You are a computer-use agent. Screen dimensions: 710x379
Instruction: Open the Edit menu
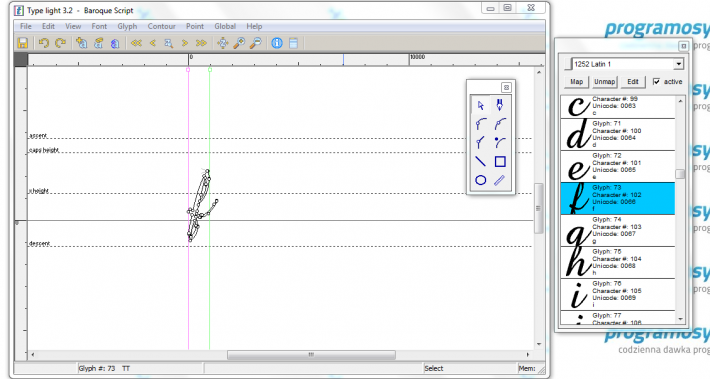coord(48,26)
